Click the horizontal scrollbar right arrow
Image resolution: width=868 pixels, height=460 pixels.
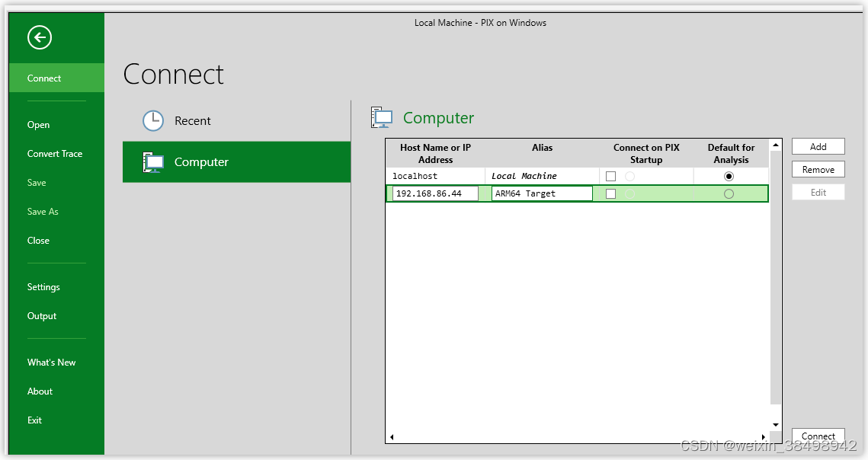[764, 437]
